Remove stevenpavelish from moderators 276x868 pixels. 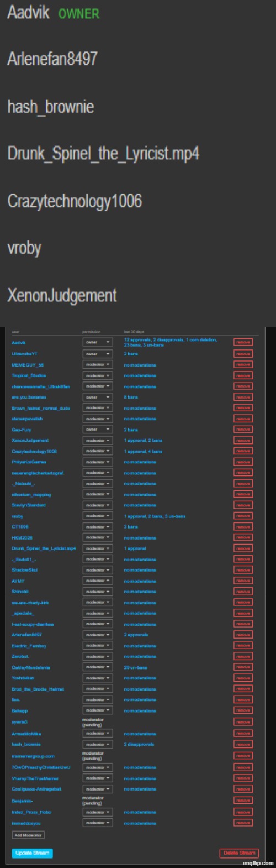[243, 419]
